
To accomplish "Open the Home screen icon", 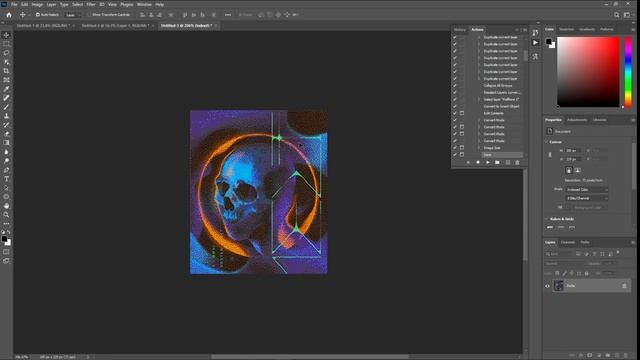I will point(9,15).
